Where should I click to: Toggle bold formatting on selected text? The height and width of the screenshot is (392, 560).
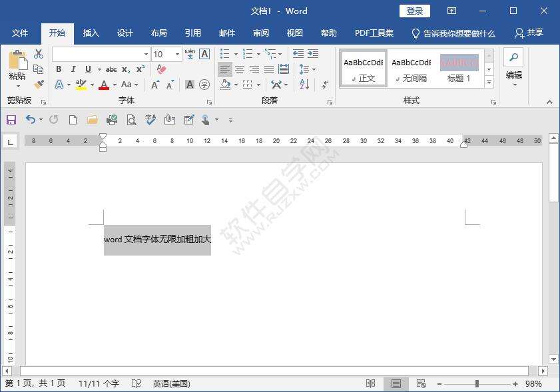59,69
